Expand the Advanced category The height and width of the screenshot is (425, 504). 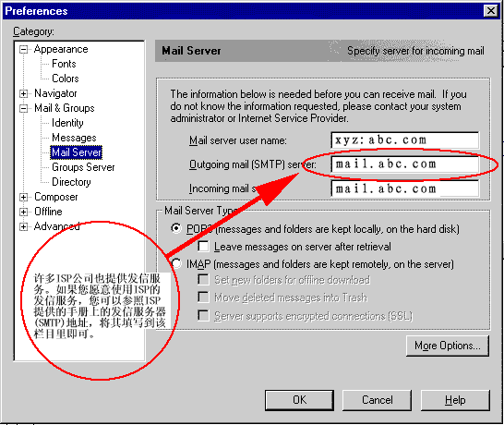click(x=23, y=226)
